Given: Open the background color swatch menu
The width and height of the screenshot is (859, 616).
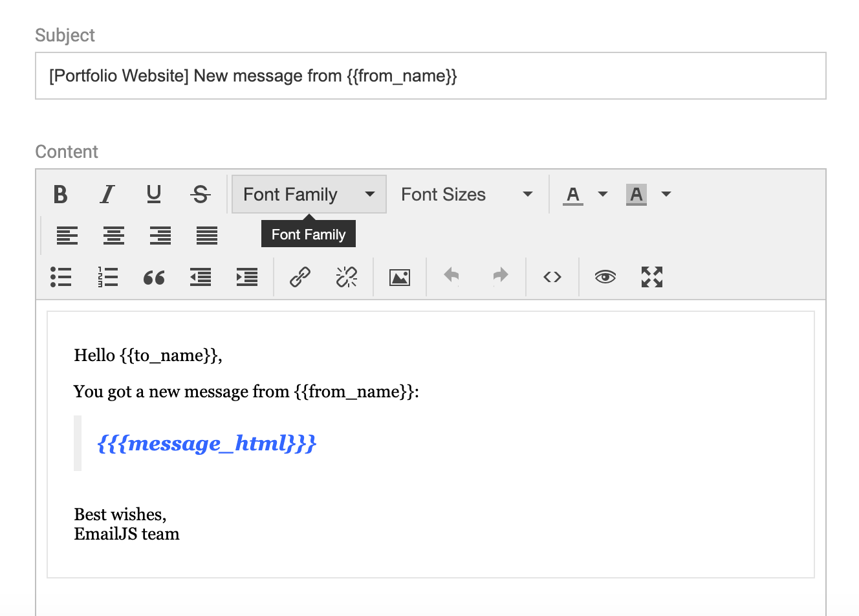Looking at the screenshot, I should coord(666,194).
